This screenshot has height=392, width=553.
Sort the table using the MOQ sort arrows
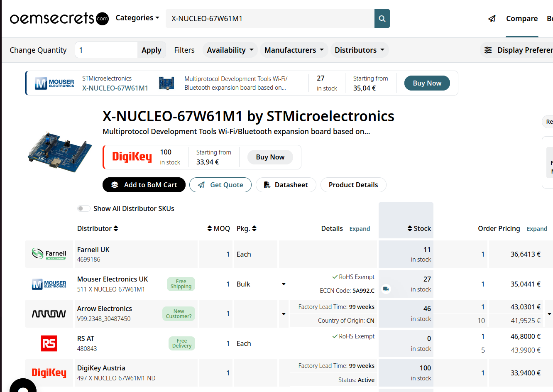tap(210, 228)
